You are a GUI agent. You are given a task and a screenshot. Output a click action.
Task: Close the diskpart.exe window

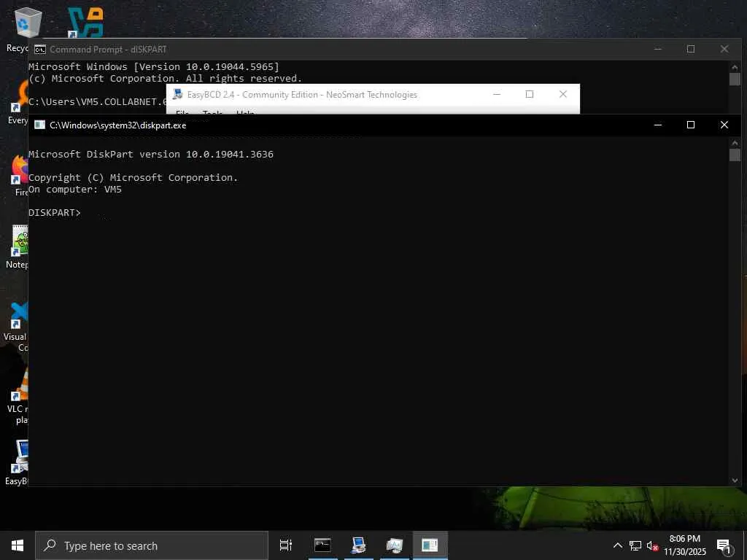(x=724, y=125)
